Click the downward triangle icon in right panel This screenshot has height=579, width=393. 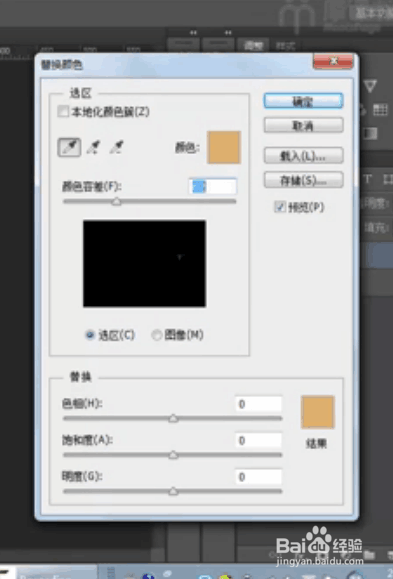point(370,86)
